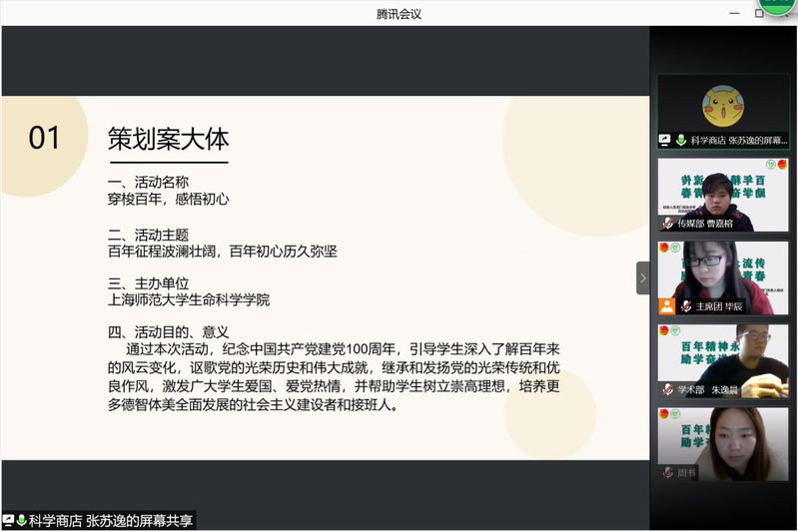Image resolution: width=798 pixels, height=532 pixels.
Task: Click the text 百年征程波澜壮阔，百年初心历久弥坚
Action: (223, 252)
